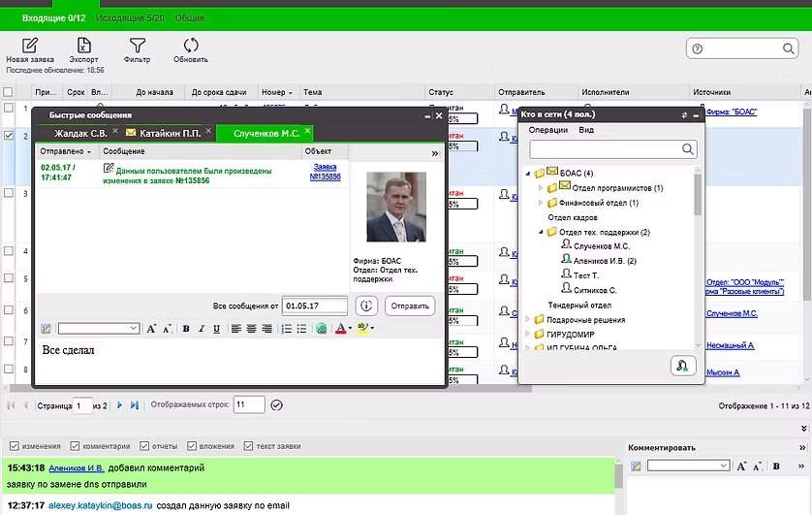Screen dimensions: 812x515
Task: Align message text left
Action: [x=236, y=329]
